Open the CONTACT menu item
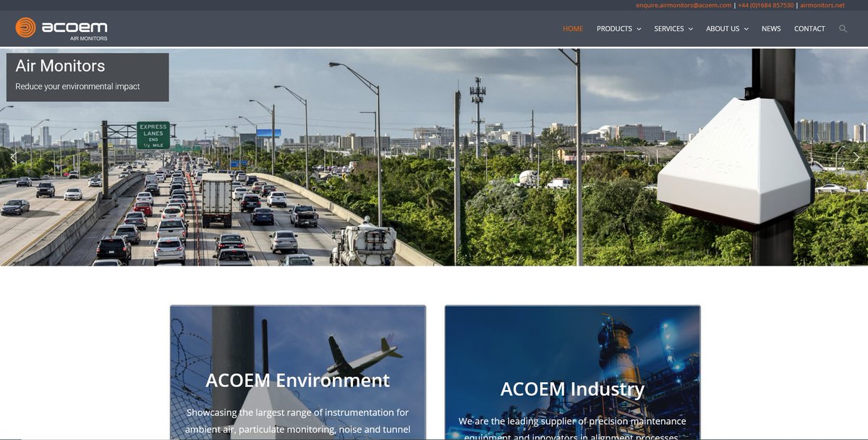The image size is (868, 440). 809,29
